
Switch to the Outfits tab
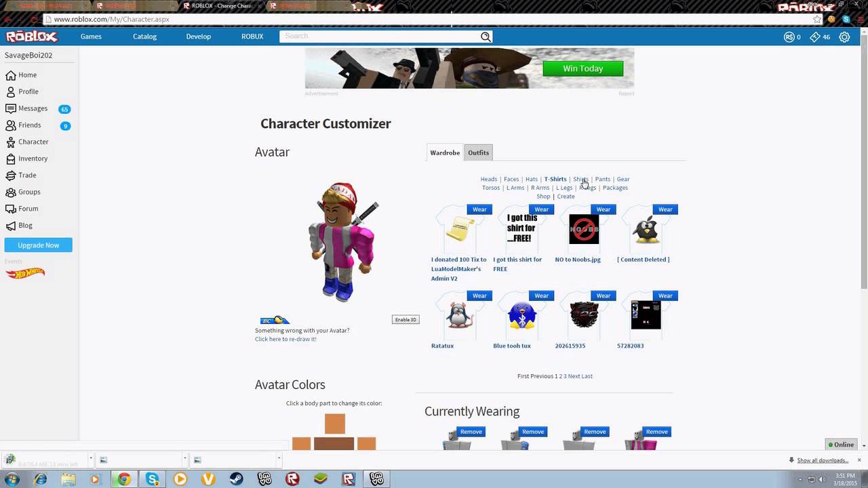coord(478,152)
